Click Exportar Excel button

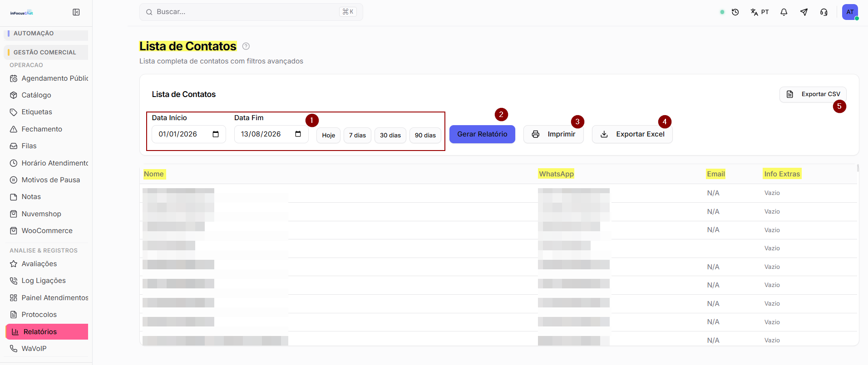[632, 134]
